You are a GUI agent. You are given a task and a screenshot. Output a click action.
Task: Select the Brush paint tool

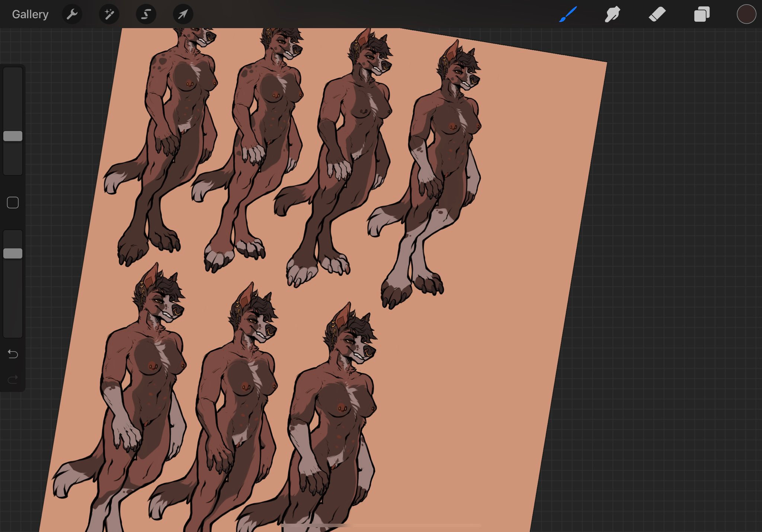pos(568,14)
